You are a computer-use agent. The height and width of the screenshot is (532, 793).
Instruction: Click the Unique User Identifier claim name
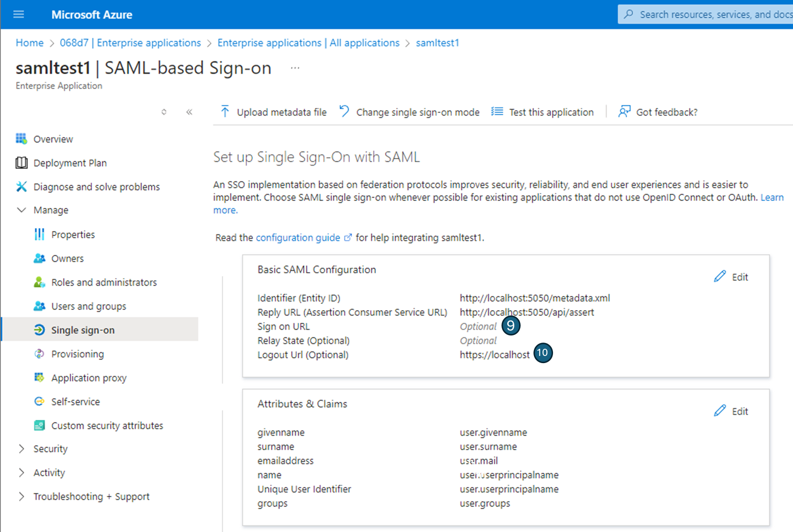(x=304, y=489)
